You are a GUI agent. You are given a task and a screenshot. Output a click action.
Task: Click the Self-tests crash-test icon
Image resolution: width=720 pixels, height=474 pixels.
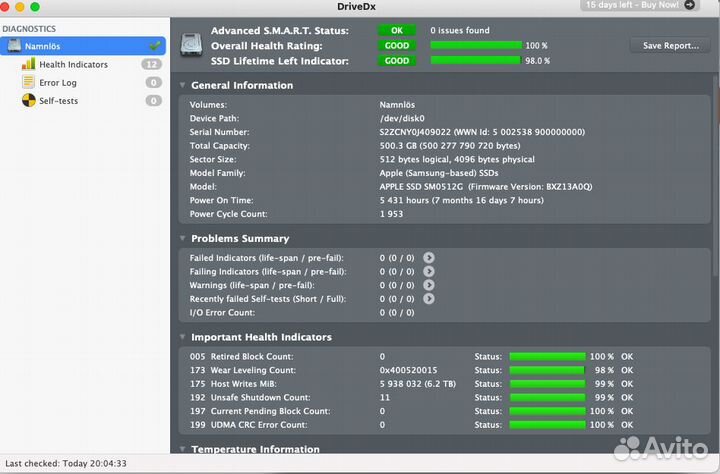[x=29, y=100]
